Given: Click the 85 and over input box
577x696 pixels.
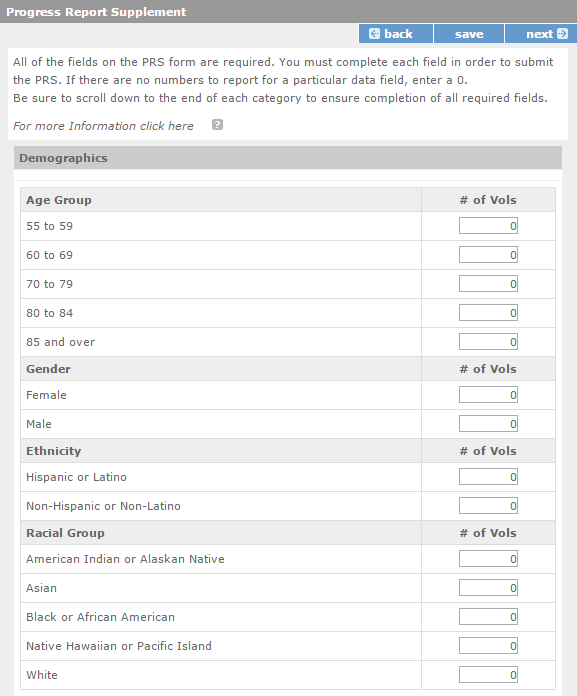Looking at the screenshot, I should pos(488,342).
